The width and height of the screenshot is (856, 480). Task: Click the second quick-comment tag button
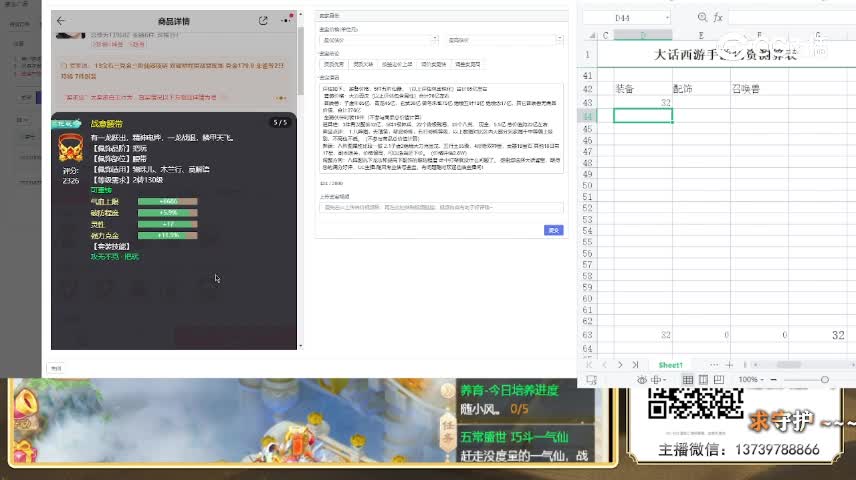coord(363,64)
